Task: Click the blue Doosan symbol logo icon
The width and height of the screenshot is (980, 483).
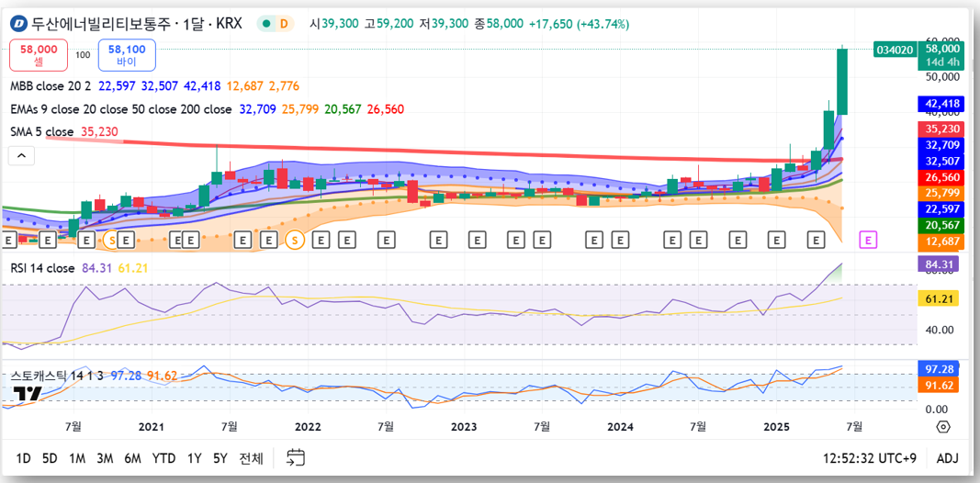Action: [x=20, y=25]
